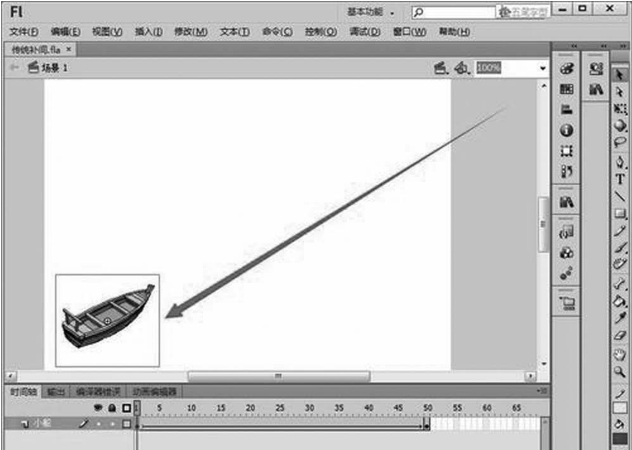Select the Text tool
Screen dimensions: 632x450
[x=620, y=179]
